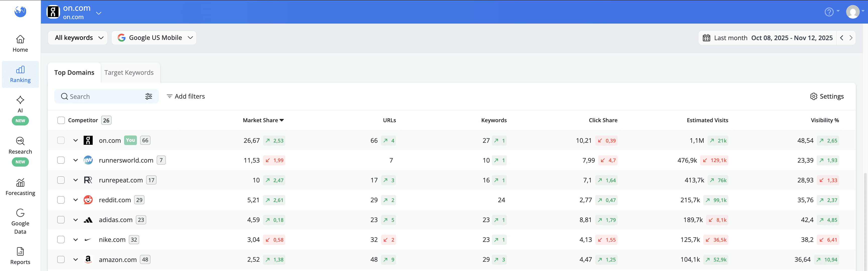The height and width of the screenshot is (271, 868).
Task: Click the on.com project logo in header
Action: point(53,12)
